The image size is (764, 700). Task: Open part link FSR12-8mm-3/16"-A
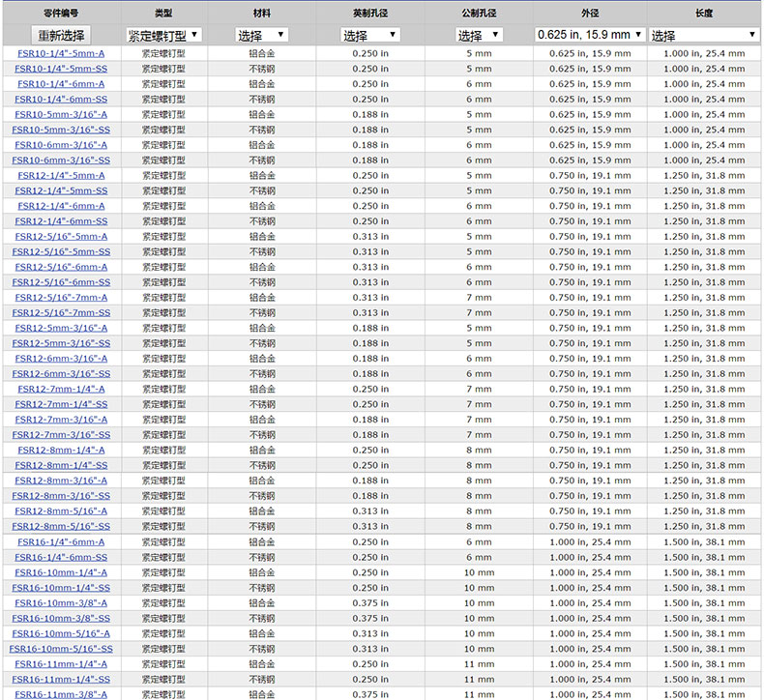pyautogui.click(x=61, y=481)
